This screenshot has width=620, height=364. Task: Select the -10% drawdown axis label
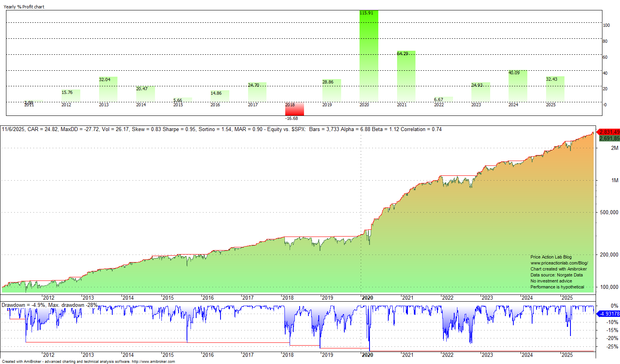tap(612, 322)
